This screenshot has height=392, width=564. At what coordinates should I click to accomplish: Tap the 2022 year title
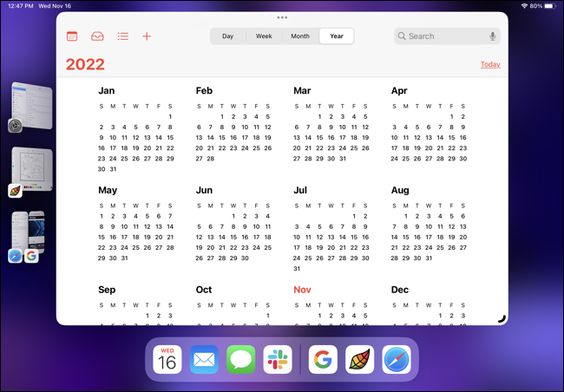(x=85, y=64)
